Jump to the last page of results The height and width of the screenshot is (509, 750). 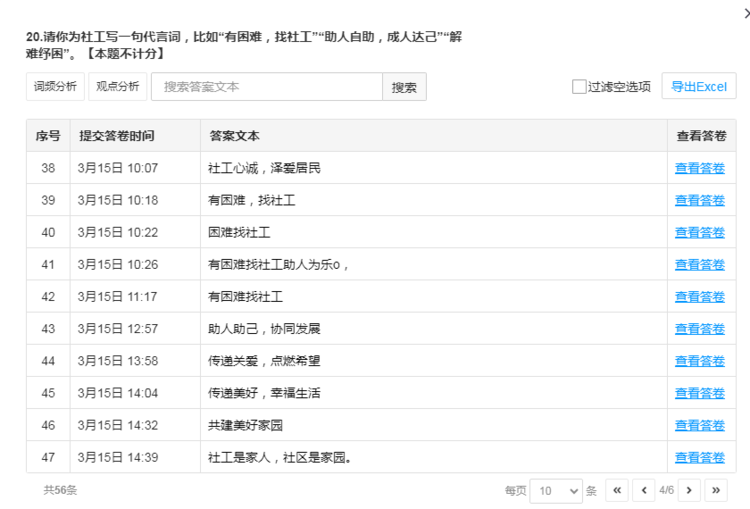click(x=716, y=490)
